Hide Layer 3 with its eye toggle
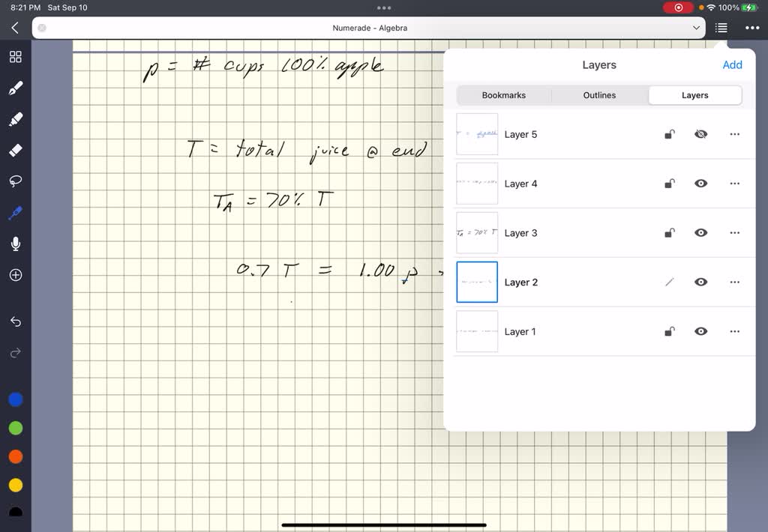The height and width of the screenshot is (532, 768). point(700,232)
